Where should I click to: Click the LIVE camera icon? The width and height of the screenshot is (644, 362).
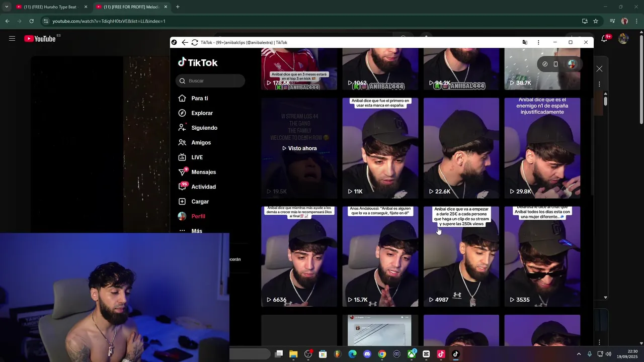(x=182, y=157)
